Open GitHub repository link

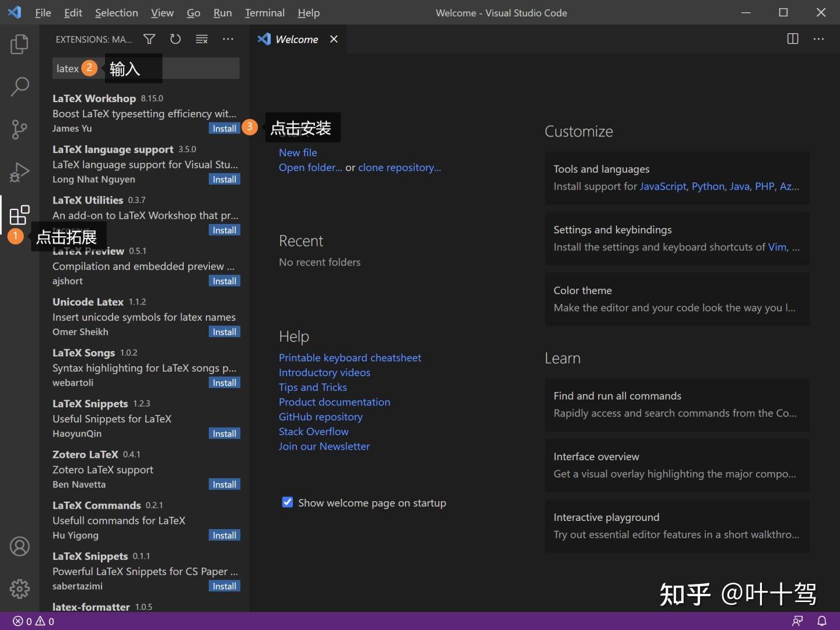[321, 416]
